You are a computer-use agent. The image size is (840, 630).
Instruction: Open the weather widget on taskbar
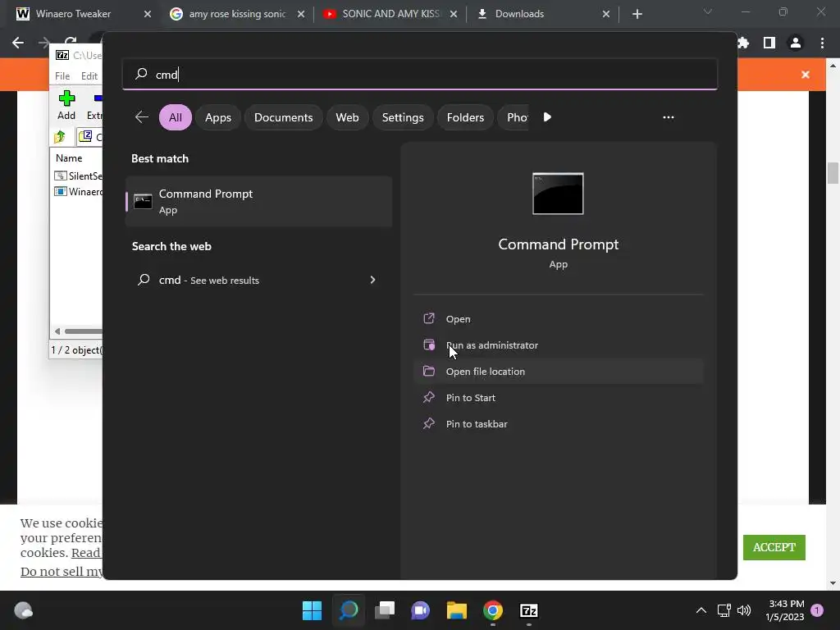(x=23, y=610)
